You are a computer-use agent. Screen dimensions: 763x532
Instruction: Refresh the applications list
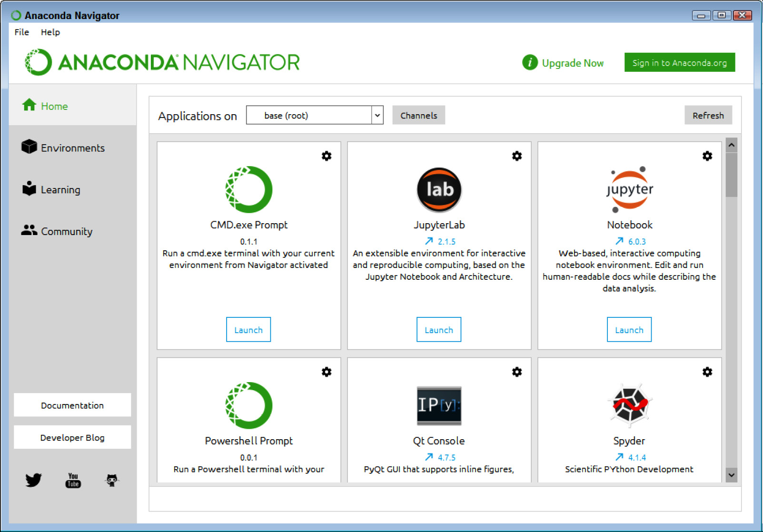pyautogui.click(x=708, y=115)
